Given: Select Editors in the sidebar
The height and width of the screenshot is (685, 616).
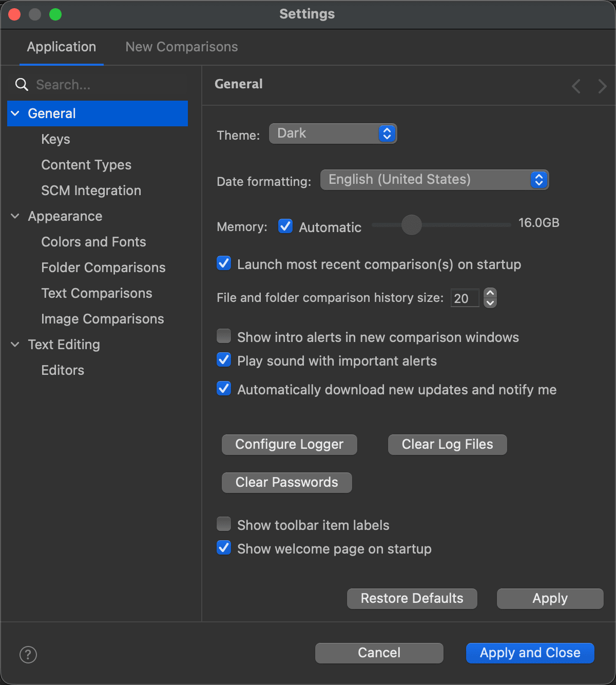Looking at the screenshot, I should (x=63, y=370).
